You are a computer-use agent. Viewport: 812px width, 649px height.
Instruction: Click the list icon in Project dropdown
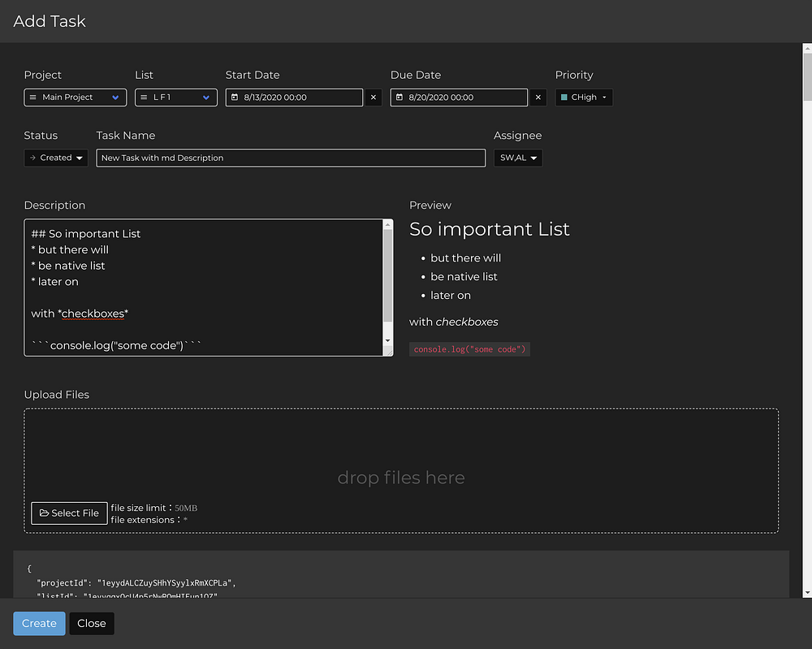click(x=33, y=97)
